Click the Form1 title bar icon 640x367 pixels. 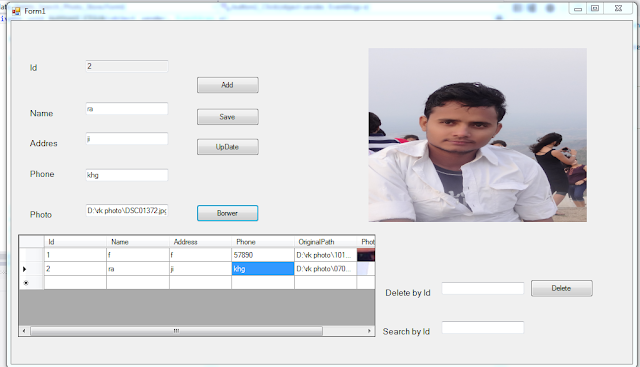click(16, 11)
